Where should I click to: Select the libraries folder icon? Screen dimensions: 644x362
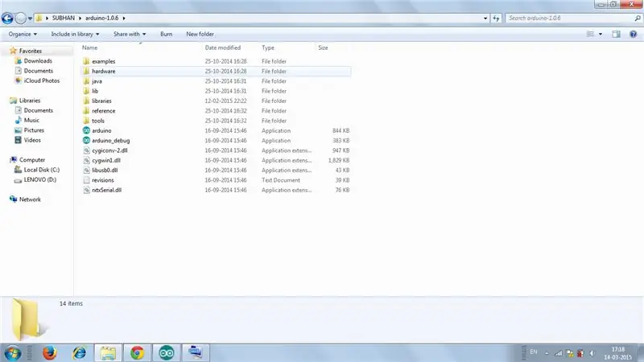pos(86,101)
